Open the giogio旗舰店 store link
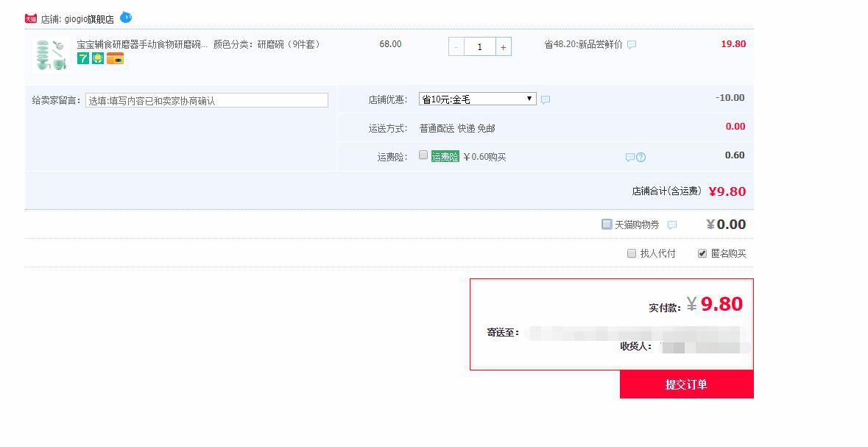This screenshot has height=447, width=868. tap(88, 19)
